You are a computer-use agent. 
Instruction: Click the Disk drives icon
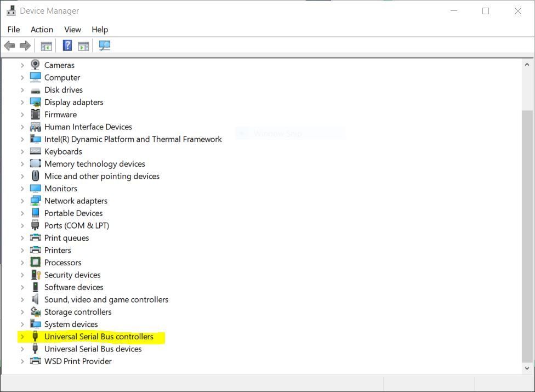pyautogui.click(x=35, y=91)
